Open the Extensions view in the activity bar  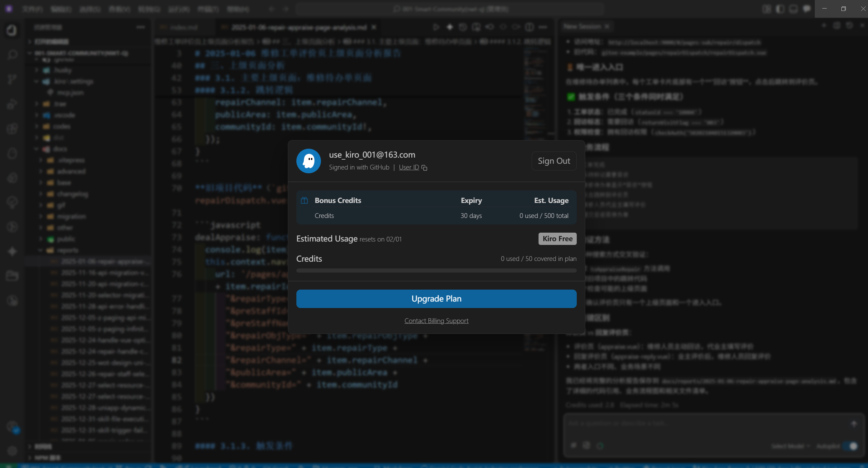pos(12,129)
